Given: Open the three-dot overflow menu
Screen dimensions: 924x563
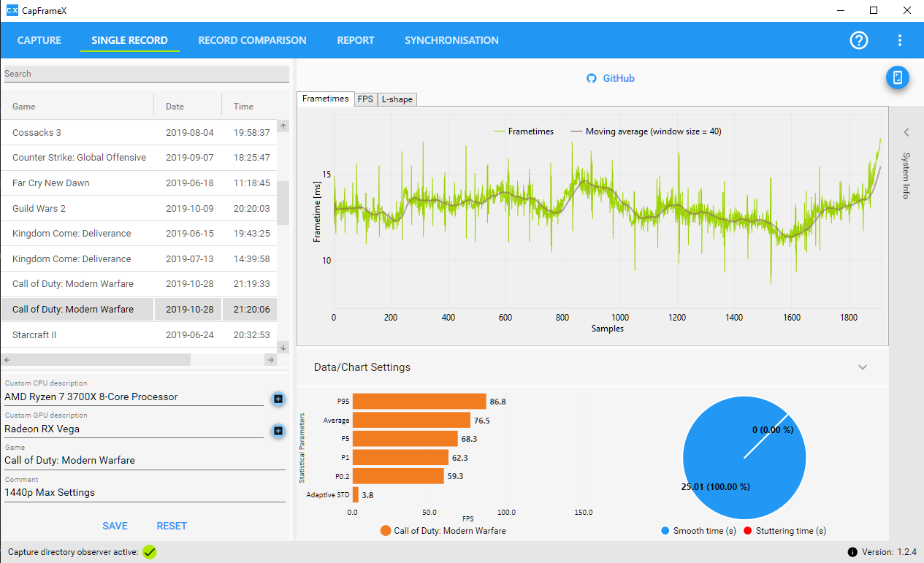Looking at the screenshot, I should (x=900, y=40).
